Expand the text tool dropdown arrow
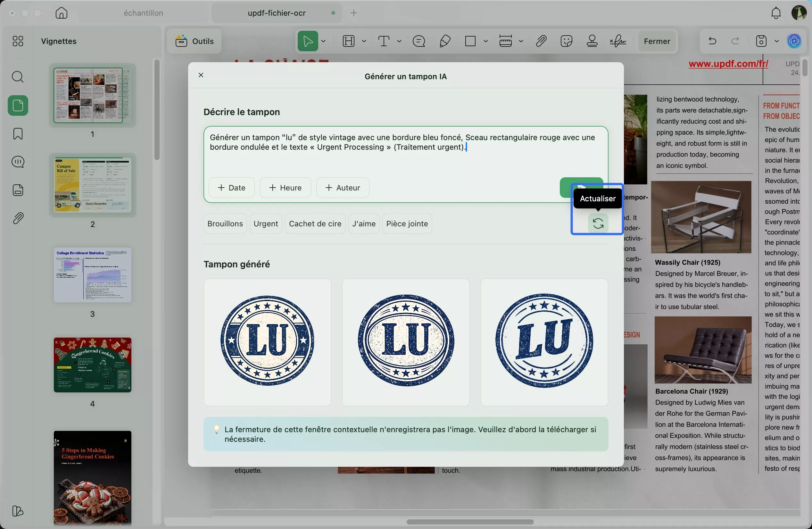Screen dimensions: 812x529 tap(399, 41)
